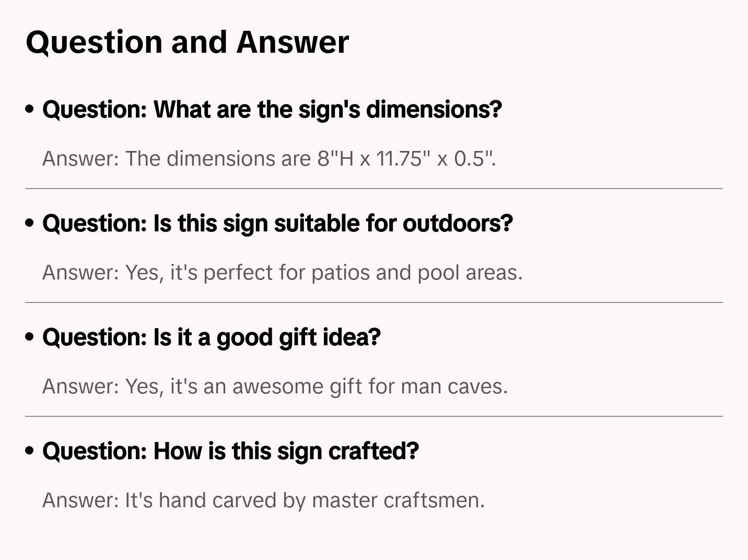Viewport: 748px width, 560px height.
Task: Click the bullet beside the dimensions question
Action: coord(30,109)
